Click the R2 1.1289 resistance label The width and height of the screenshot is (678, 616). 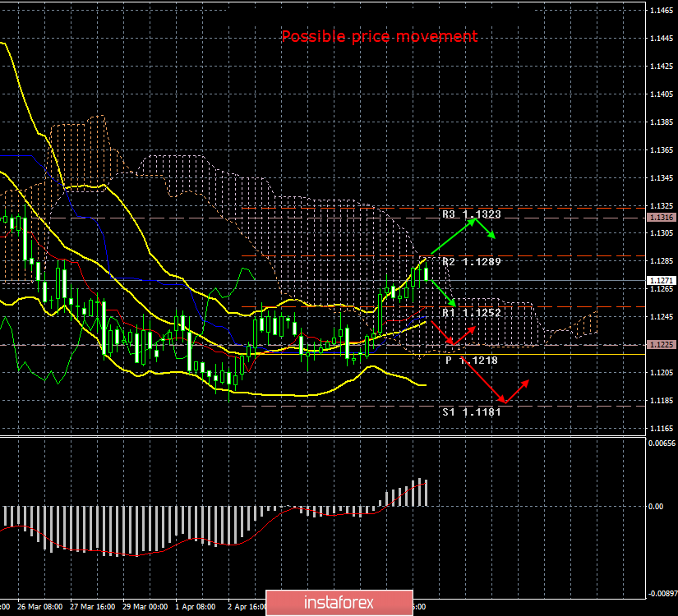pyautogui.click(x=472, y=261)
